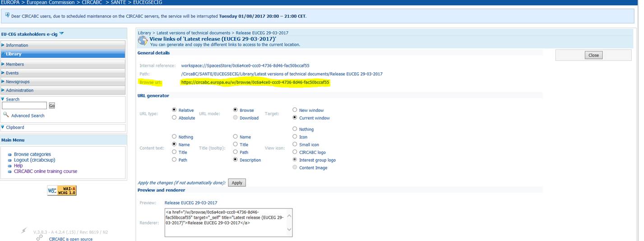Open the Help link in Main Menu
The height and width of the screenshot is (241, 644).
18,166
